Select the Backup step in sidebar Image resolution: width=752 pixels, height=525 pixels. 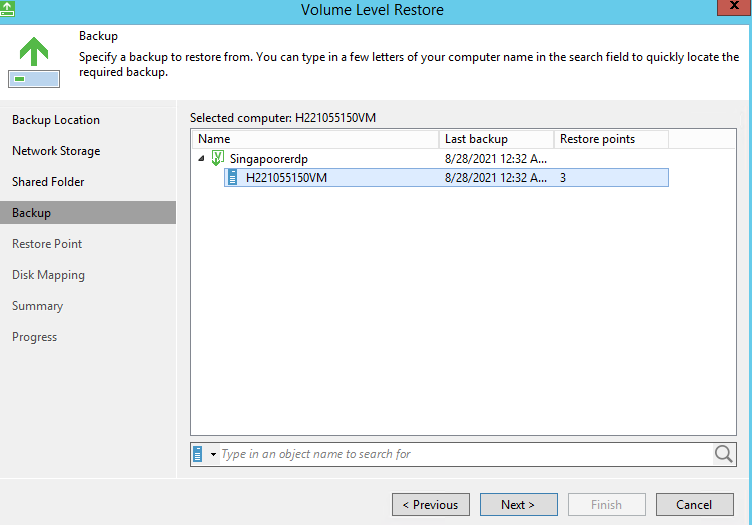pyautogui.click(x=32, y=213)
